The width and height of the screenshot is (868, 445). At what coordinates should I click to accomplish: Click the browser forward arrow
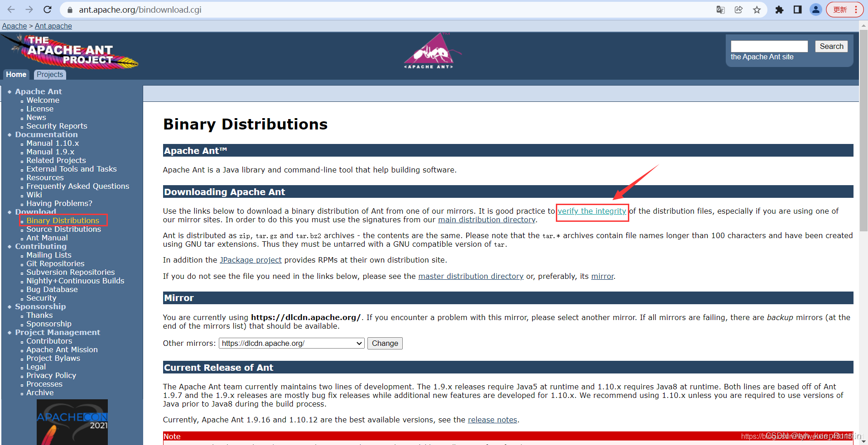(x=29, y=10)
